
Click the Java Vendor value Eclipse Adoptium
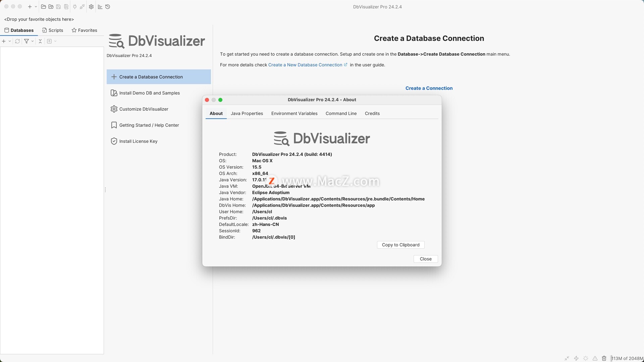(x=271, y=192)
